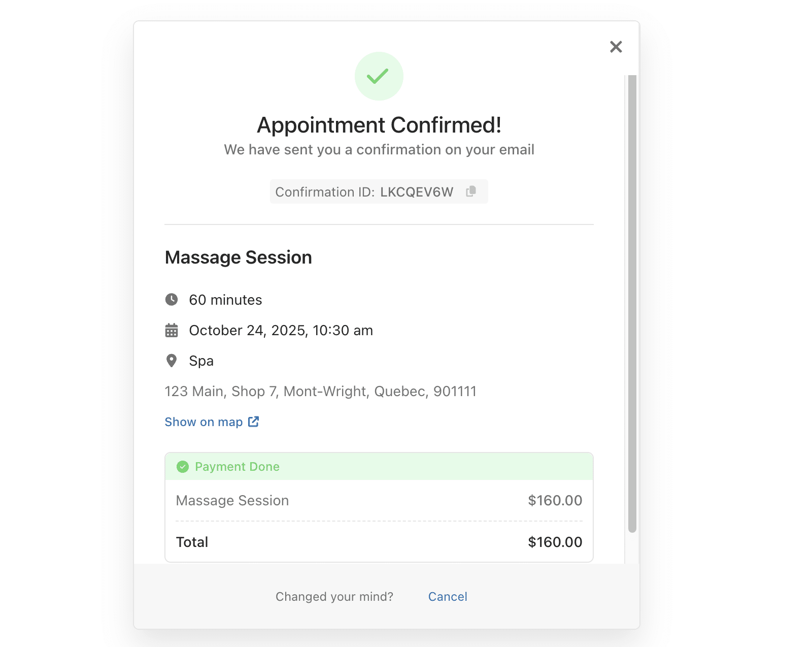This screenshot has height=647, width=812.
Task: Click the Massage Session line item in receipt
Action: tap(232, 501)
